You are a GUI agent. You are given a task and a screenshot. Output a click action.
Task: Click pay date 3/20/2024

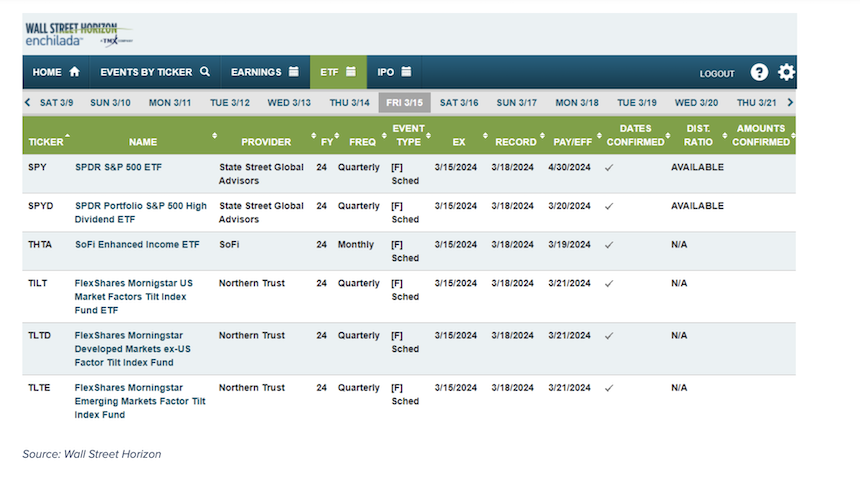569,206
